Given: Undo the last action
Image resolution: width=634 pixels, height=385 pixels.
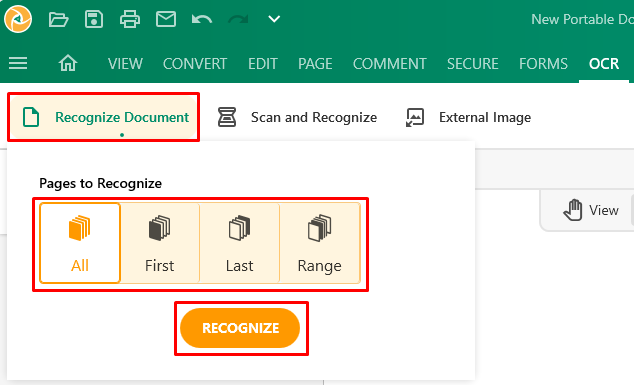Looking at the screenshot, I should [202, 19].
